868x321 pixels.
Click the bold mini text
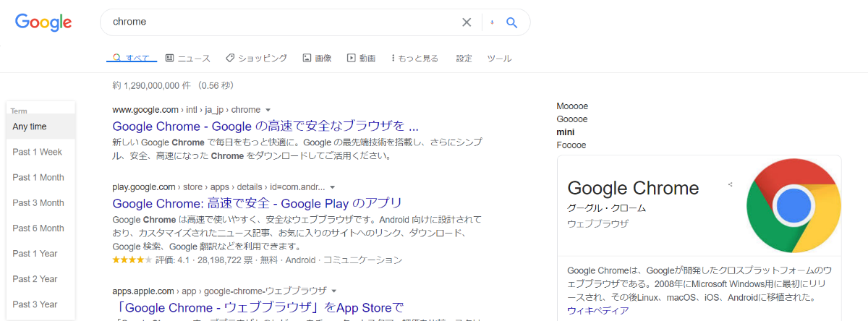point(565,132)
